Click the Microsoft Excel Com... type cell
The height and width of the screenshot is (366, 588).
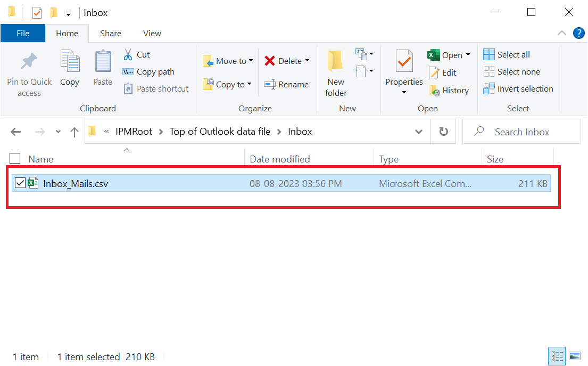(x=425, y=184)
